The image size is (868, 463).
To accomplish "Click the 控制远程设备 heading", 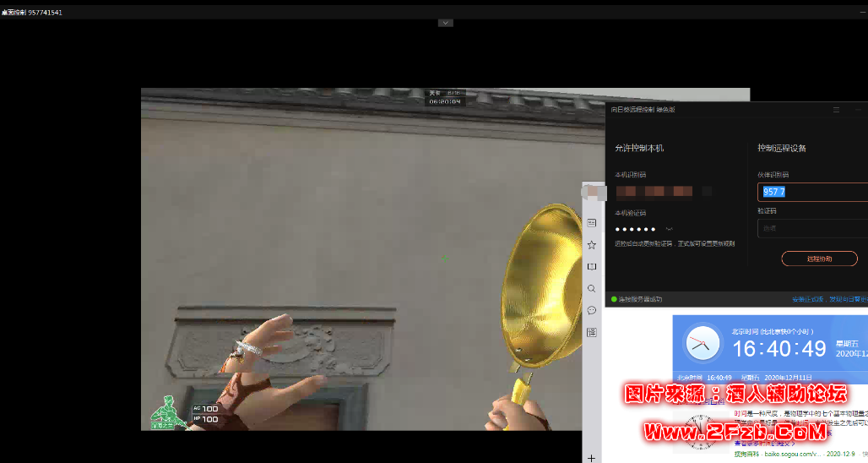I will (782, 148).
